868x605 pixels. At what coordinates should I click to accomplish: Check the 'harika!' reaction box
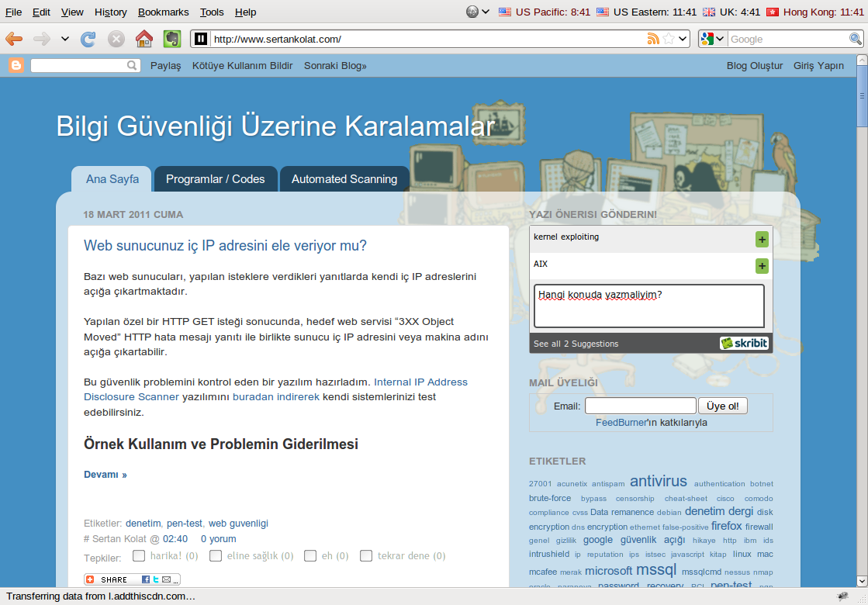coord(139,555)
